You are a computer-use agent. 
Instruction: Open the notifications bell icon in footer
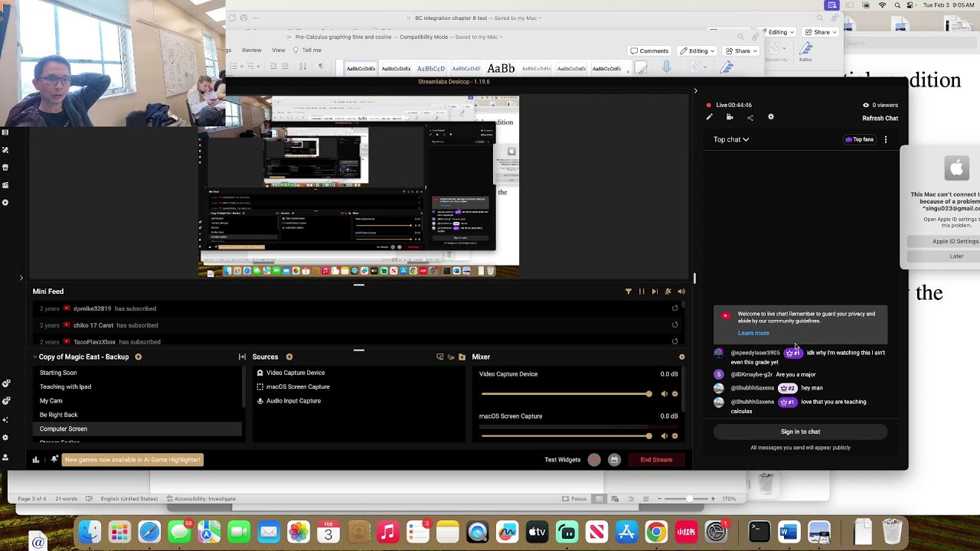pyautogui.click(x=54, y=459)
